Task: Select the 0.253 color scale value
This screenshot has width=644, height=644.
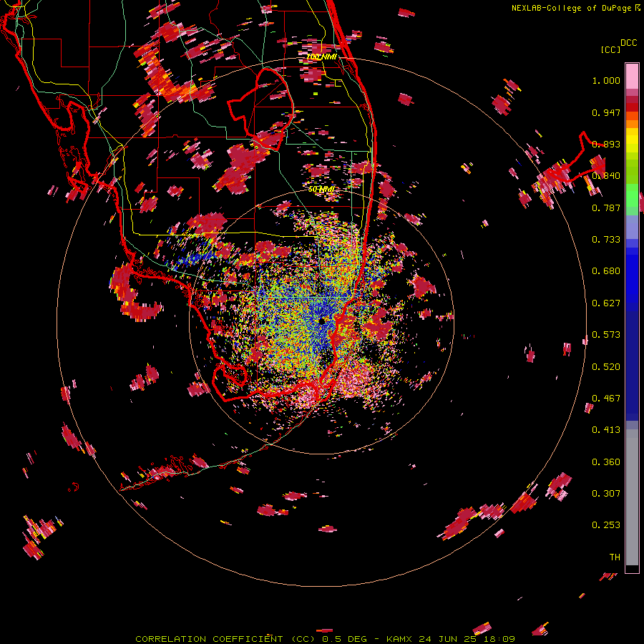Action: click(x=606, y=525)
